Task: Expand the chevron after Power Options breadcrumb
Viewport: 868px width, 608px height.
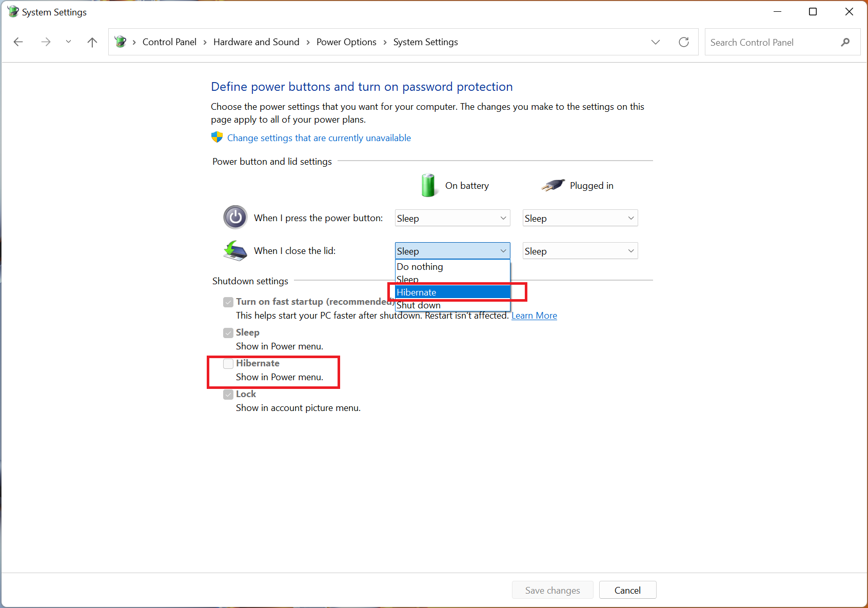Action: (385, 42)
